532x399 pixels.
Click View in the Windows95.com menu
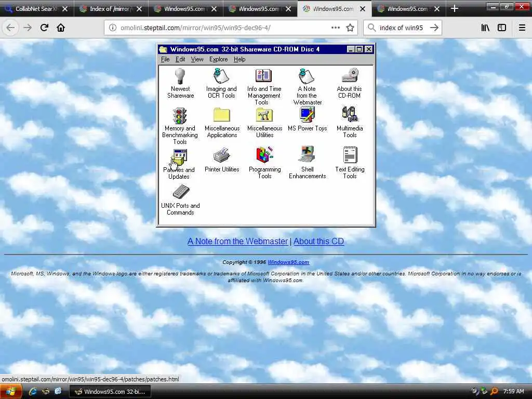(x=197, y=59)
